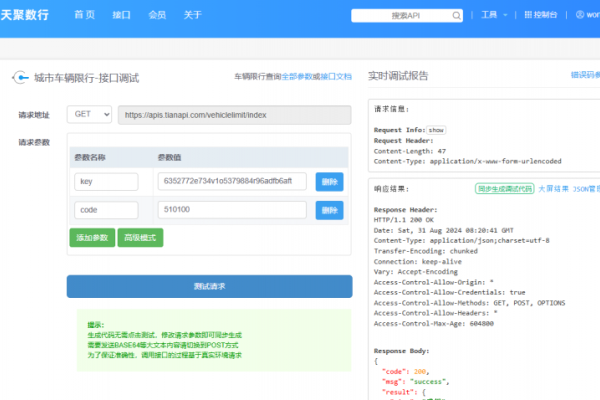Click the search magnifier icon
The height and width of the screenshot is (400, 600).
tap(456, 16)
